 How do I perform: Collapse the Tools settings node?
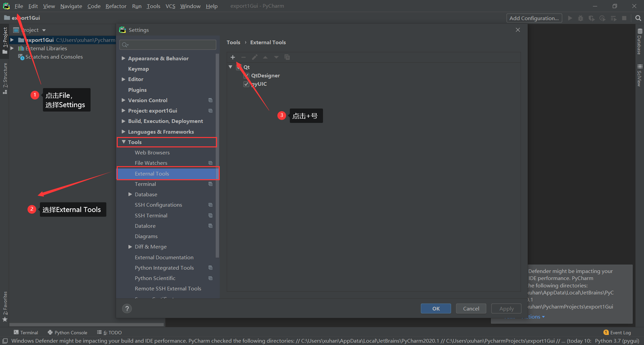coord(123,142)
